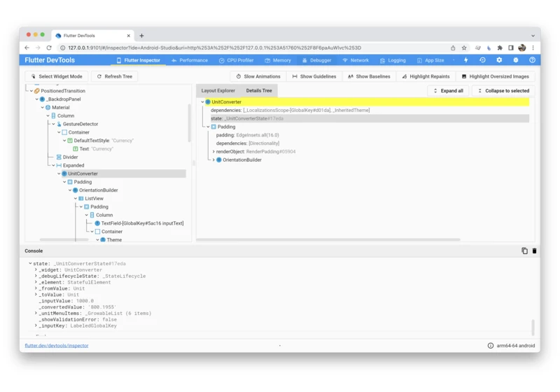The image size is (560, 392).
Task: Close the Flutter DevTools browser tab
Action: tap(129, 36)
